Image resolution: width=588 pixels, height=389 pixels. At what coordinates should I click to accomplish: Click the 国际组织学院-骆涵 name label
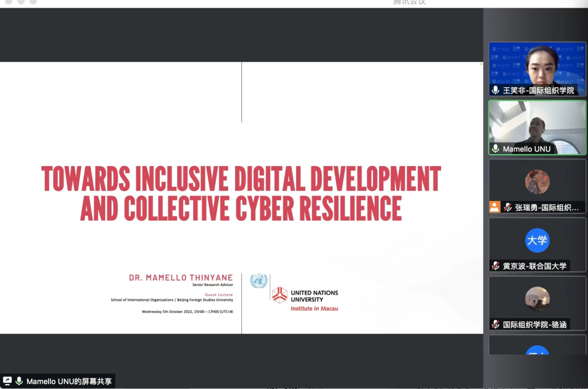534,324
